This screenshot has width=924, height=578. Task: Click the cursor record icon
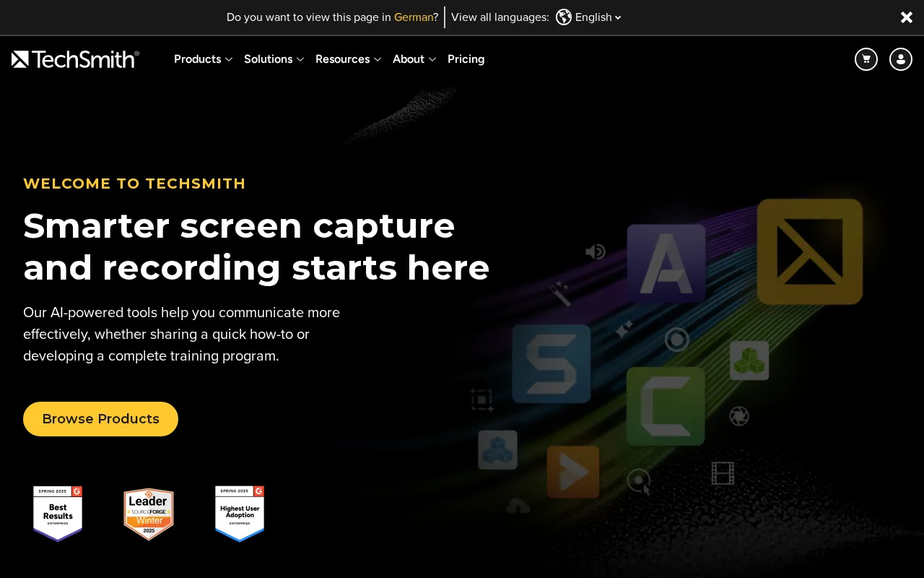pyautogui.click(x=639, y=481)
